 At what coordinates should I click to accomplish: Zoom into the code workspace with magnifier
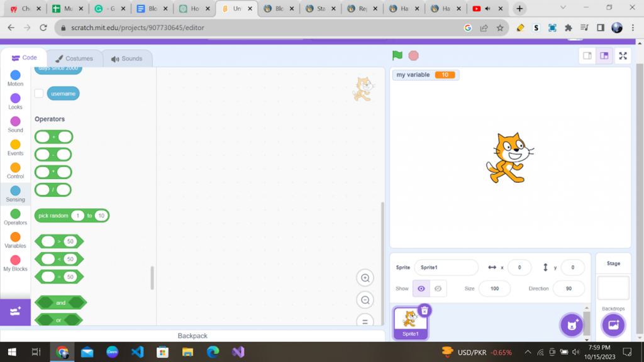tap(365, 277)
